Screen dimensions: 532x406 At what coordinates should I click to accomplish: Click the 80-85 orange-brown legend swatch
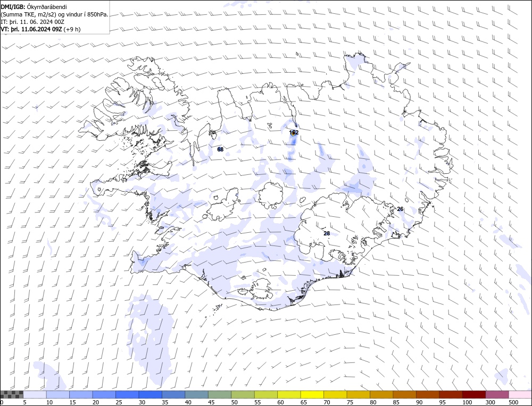pyautogui.click(x=381, y=394)
